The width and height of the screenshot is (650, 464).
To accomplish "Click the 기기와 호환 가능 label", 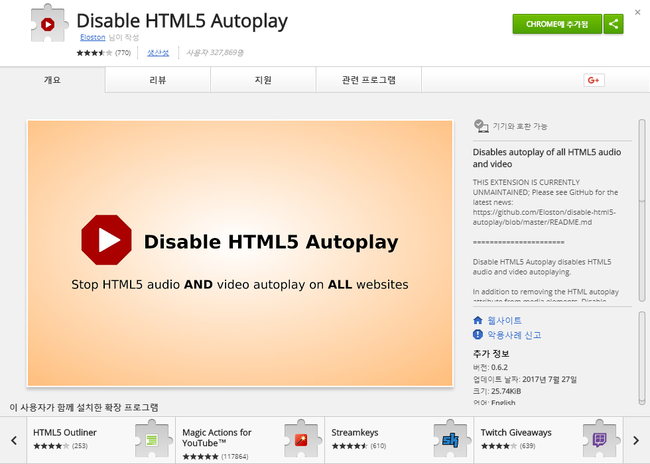I will (x=520, y=126).
